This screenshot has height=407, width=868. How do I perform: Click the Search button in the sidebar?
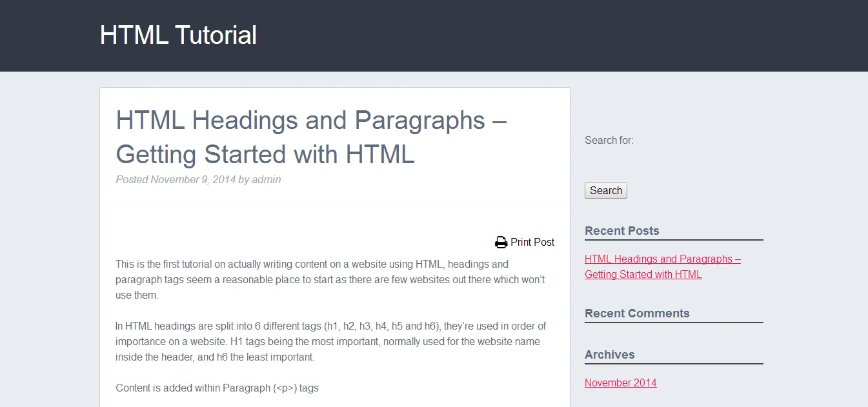(606, 190)
